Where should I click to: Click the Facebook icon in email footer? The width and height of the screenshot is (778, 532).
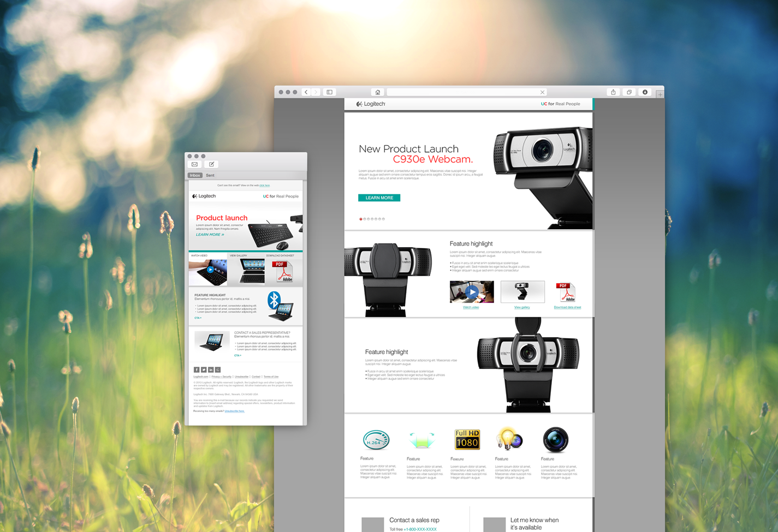pyautogui.click(x=197, y=370)
